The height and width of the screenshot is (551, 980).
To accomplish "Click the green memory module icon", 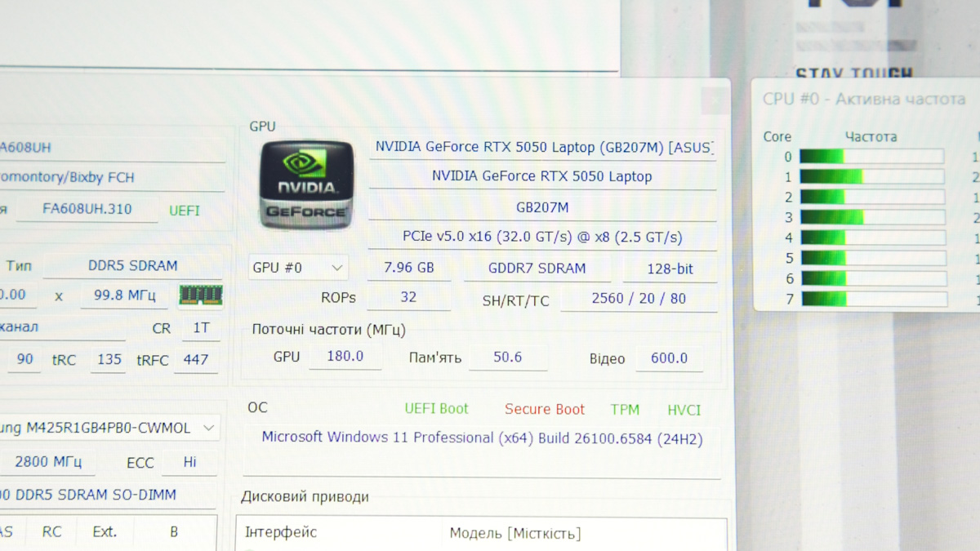I will click(x=201, y=295).
